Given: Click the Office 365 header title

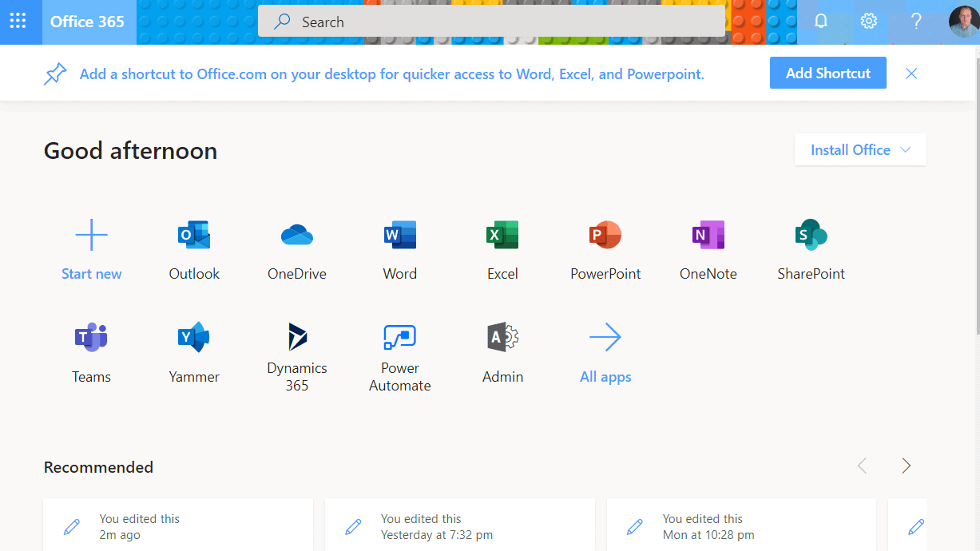Looking at the screenshot, I should tap(88, 22).
